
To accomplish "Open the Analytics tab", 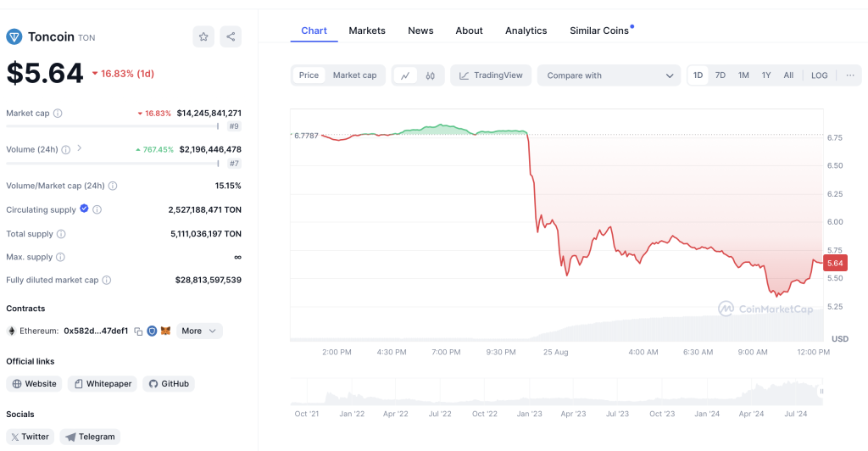I will 526,31.
